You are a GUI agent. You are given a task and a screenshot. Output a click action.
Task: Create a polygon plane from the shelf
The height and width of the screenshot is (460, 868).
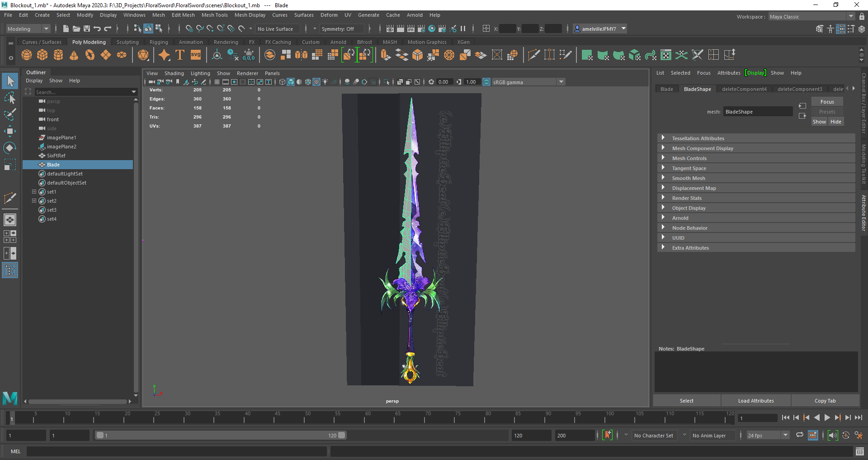pyautogui.click(x=106, y=55)
